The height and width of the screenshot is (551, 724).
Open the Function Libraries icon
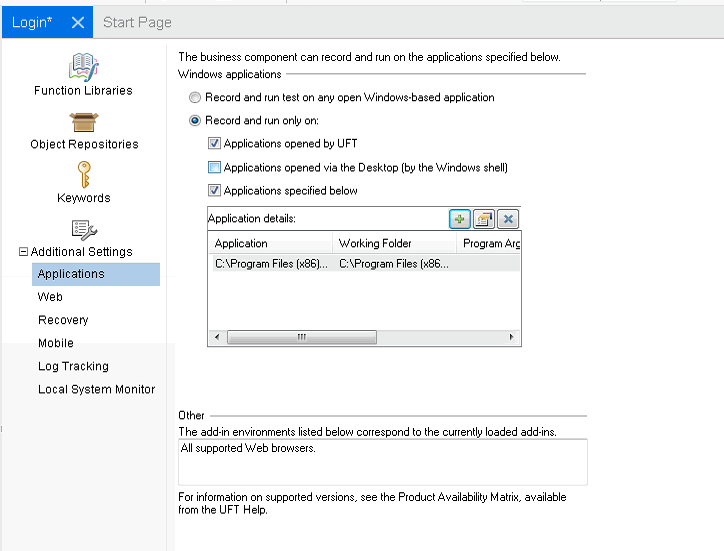83,67
